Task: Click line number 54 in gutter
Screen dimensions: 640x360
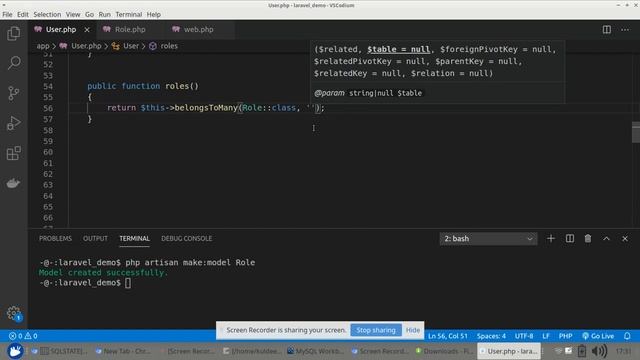Action: [48, 86]
